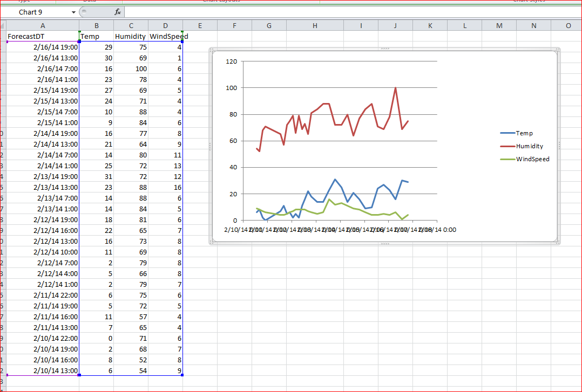The height and width of the screenshot is (392, 582).
Task: Select the date cell 2/16/14 13:00
Action: pos(43,58)
